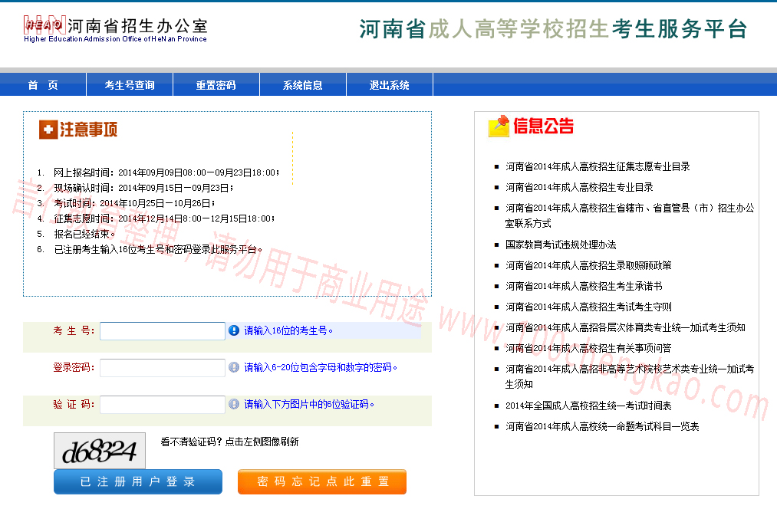Image resolution: width=777 pixels, height=532 pixels.
Task: Click the 信息公告 section heading
Action: click(544, 126)
